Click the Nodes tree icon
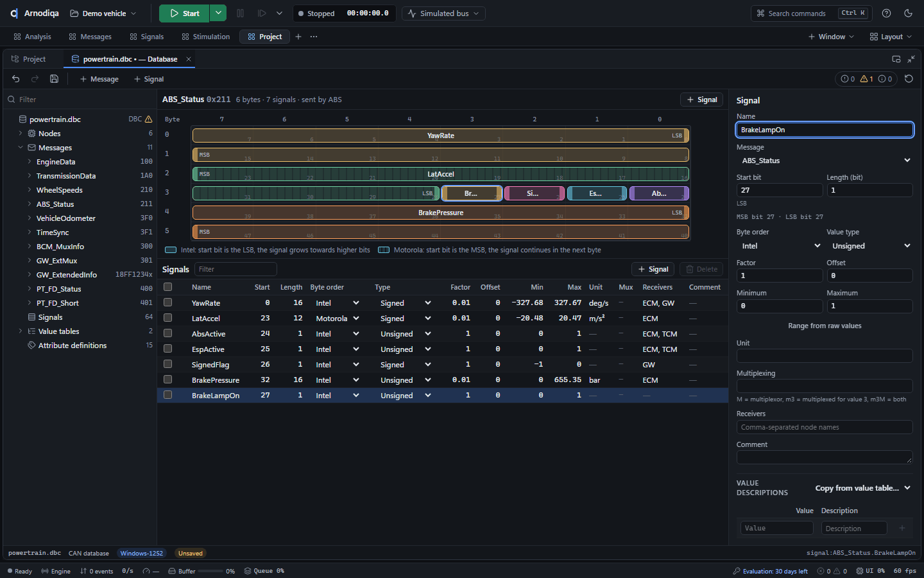This screenshot has width=924, height=578. pos(31,134)
